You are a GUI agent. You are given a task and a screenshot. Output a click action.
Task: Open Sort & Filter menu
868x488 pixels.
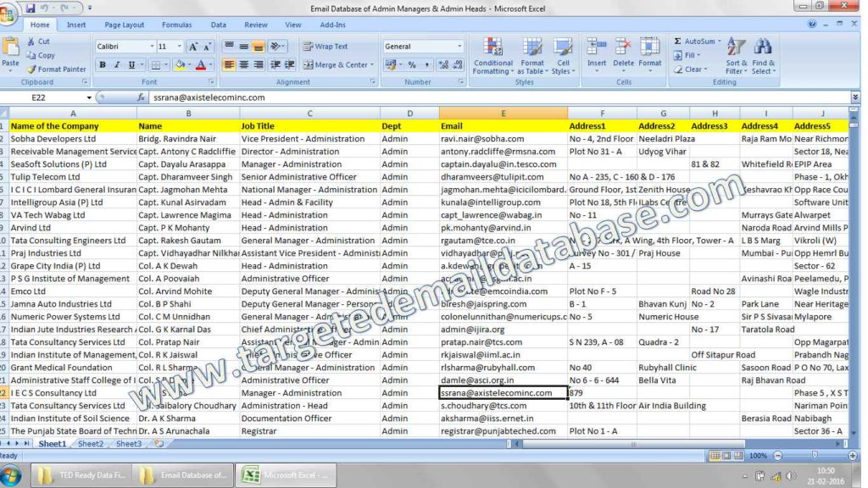pyautogui.click(x=737, y=56)
